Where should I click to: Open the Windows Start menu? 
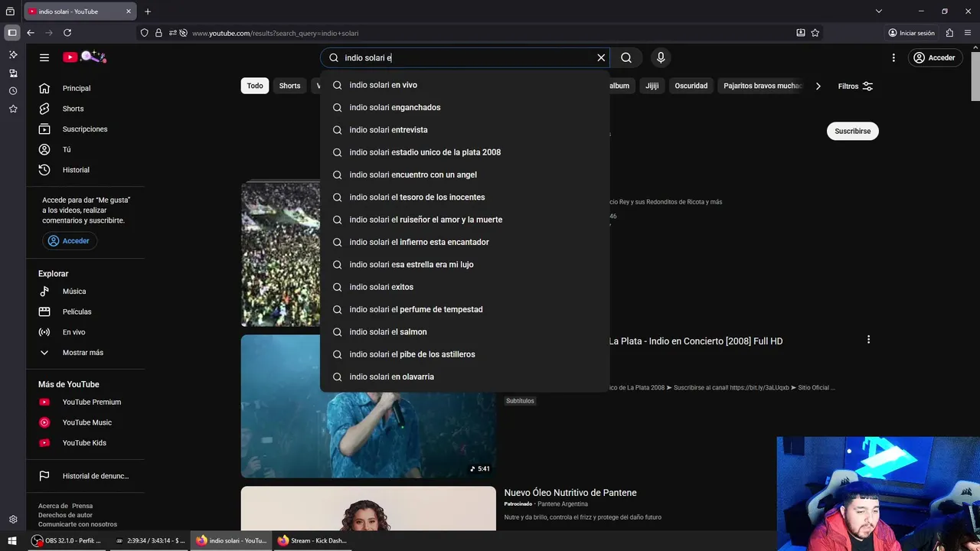[11, 540]
